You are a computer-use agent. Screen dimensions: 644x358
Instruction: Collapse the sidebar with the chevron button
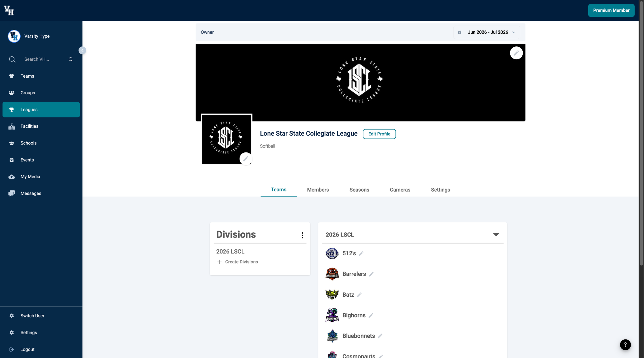tap(82, 50)
